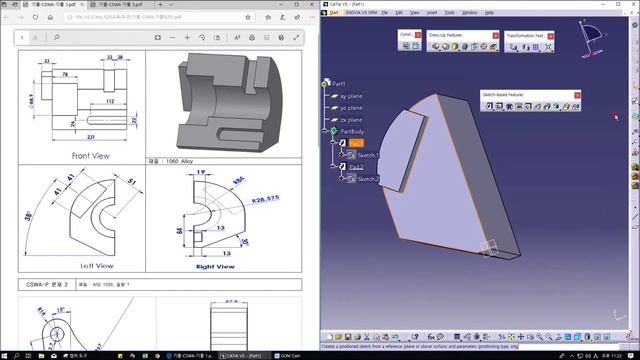Expand the Sketch.1 tree node
Screen dimensions: 640x360
(342, 154)
